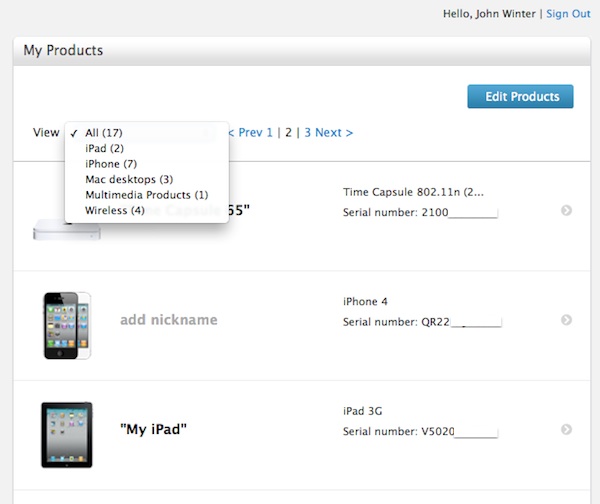Choose iPad (2) from the View list
This screenshot has width=600, height=504.
click(147, 148)
